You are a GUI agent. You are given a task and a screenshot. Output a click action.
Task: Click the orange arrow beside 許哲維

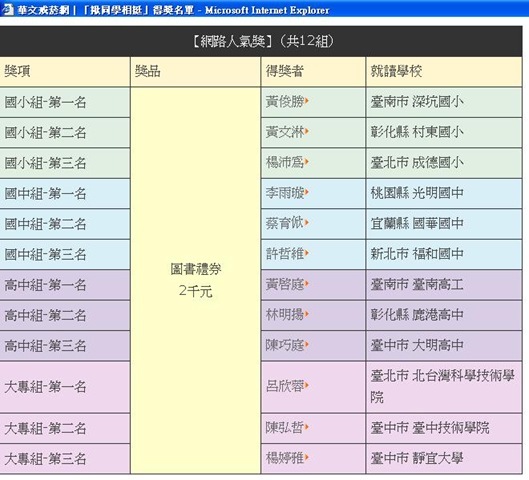tap(307, 253)
